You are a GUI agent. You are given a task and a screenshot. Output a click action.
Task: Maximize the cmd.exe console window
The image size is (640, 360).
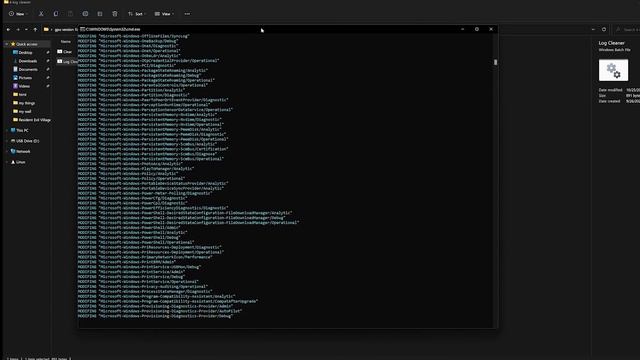tap(477, 29)
